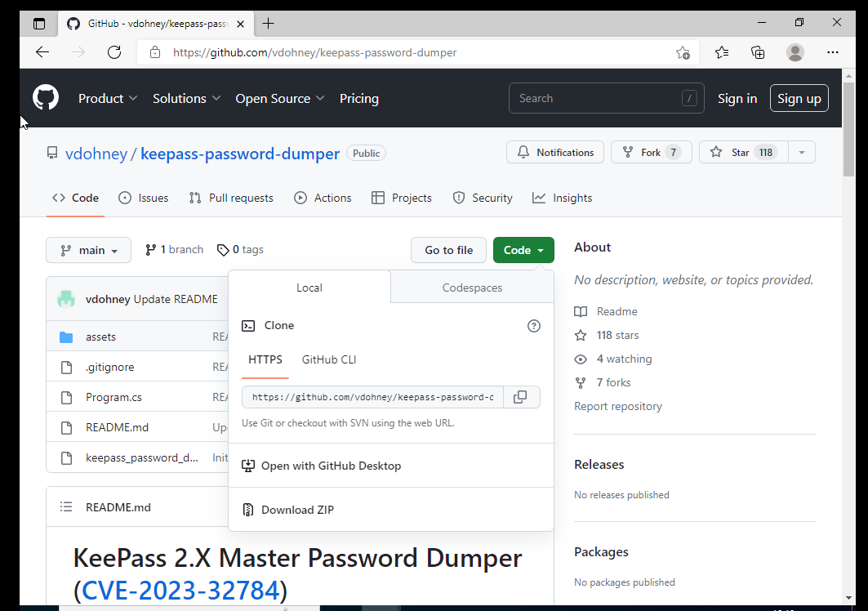Viewport: 868px width, 611px height.
Task: Click the browser back arrow
Action: pyautogui.click(x=42, y=52)
